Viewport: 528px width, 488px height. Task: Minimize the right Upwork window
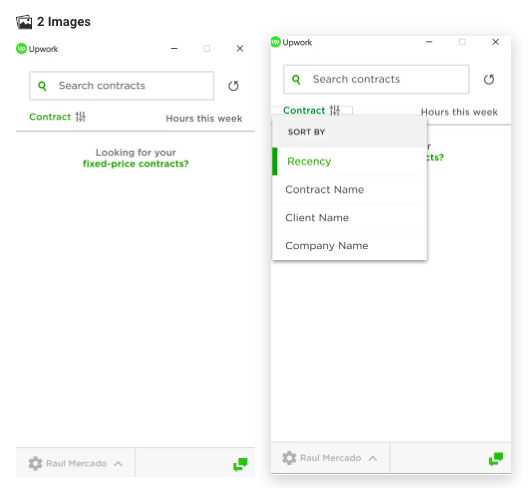tap(429, 42)
